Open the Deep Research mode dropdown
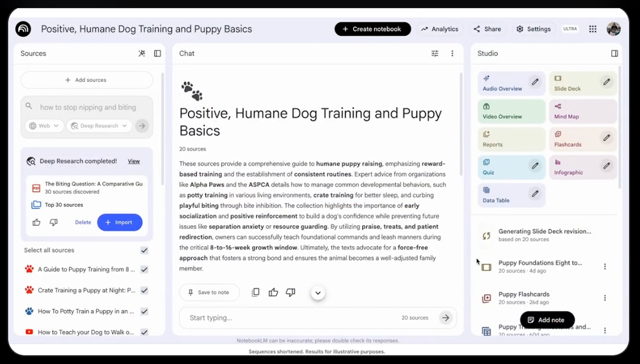 99,126
